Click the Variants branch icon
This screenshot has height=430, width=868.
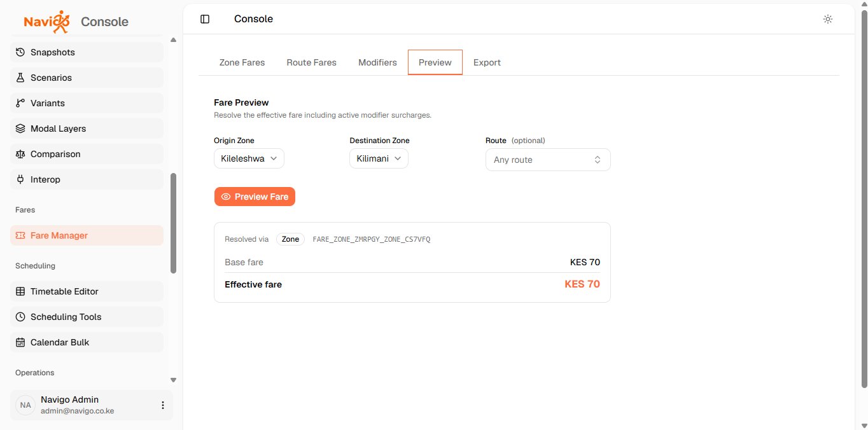(20, 103)
